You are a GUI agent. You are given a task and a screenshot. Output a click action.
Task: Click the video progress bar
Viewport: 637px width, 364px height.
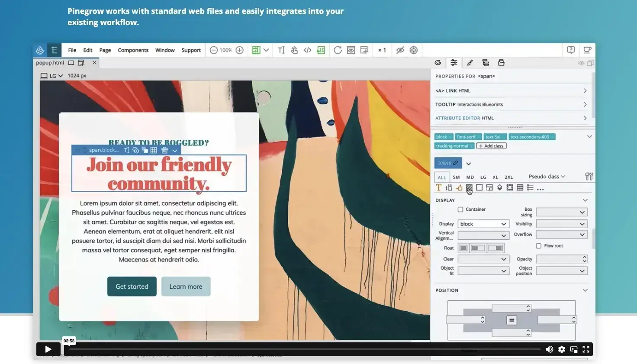305,349
